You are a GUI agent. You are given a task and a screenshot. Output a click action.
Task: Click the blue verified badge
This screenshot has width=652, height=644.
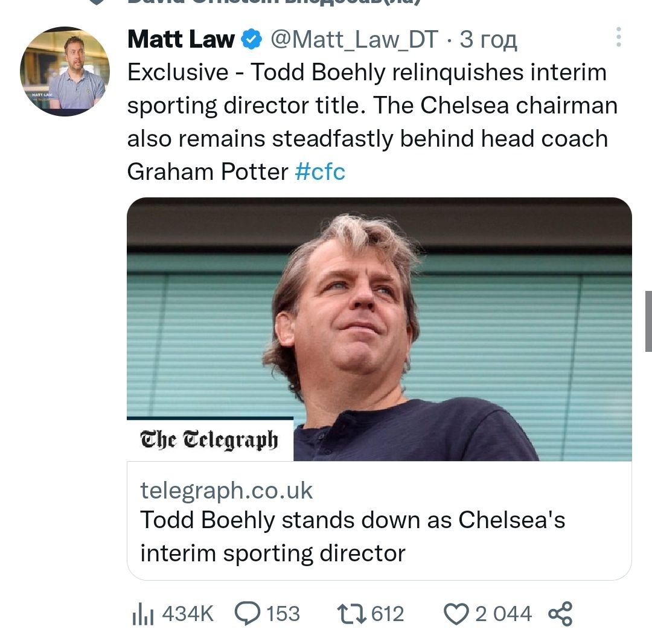point(251,40)
